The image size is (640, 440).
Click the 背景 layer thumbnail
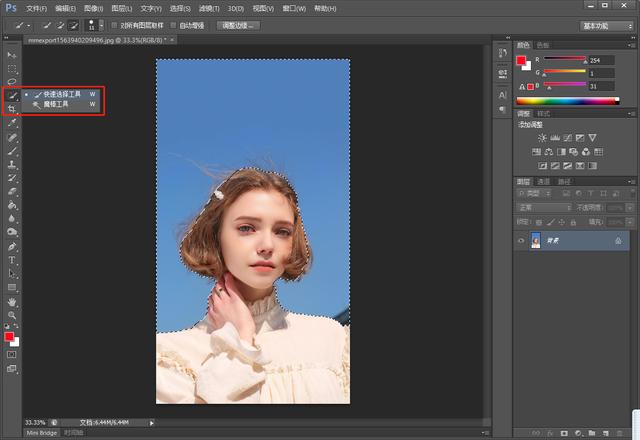point(536,240)
